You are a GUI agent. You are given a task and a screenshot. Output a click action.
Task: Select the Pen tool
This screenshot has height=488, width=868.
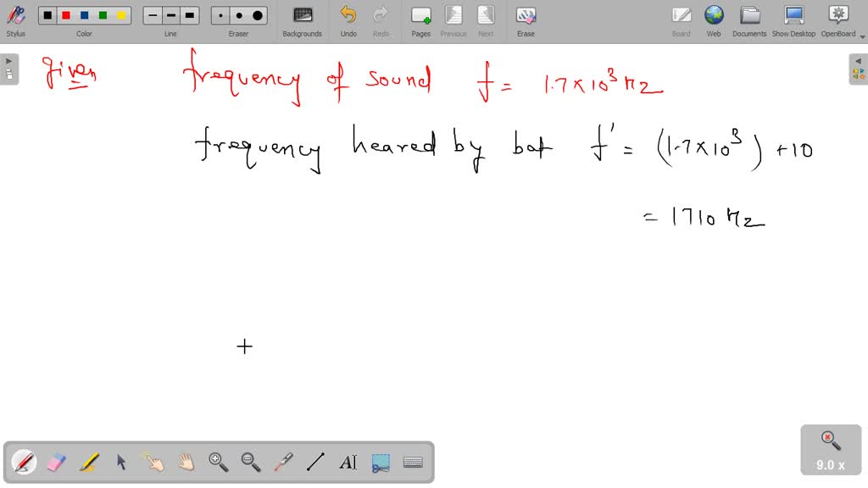coord(24,462)
